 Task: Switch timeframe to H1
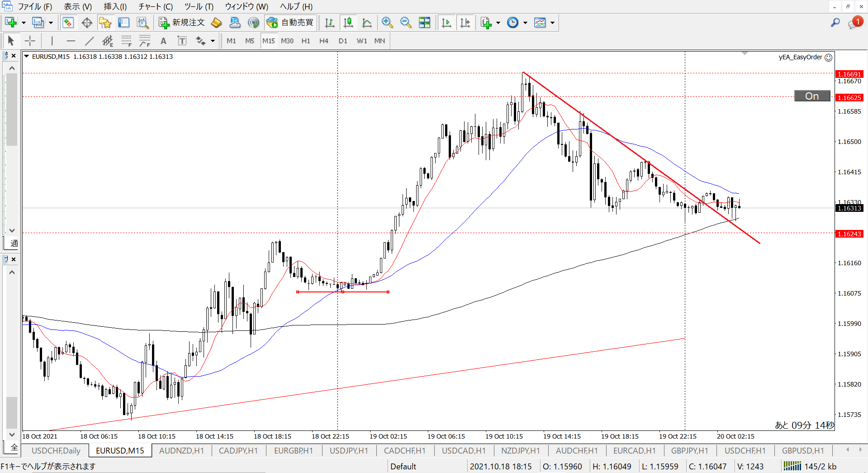pos(306,41)
